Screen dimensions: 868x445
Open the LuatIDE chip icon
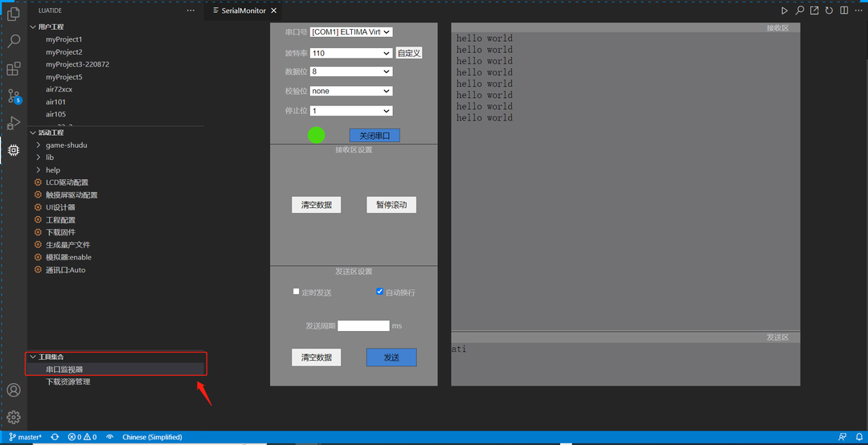pos(14,149)
